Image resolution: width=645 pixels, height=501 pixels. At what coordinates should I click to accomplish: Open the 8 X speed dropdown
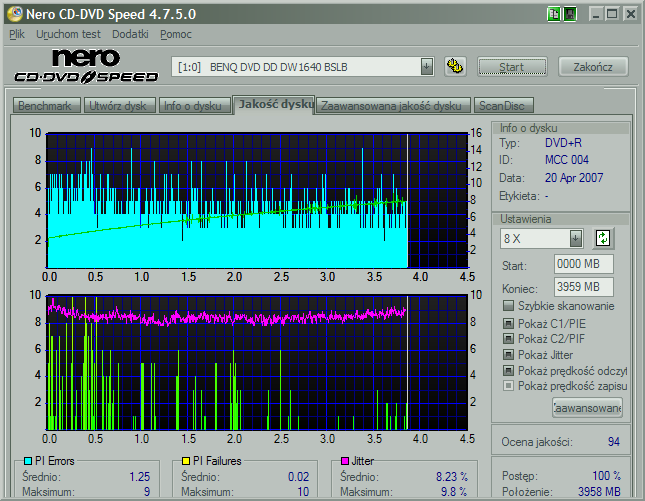tap(575, 238)
